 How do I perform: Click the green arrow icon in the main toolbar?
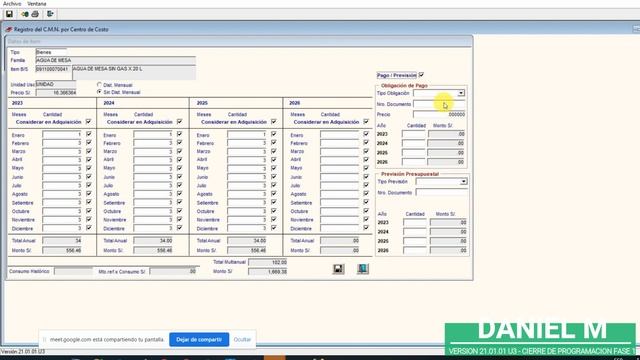click(x=25, y=14)
